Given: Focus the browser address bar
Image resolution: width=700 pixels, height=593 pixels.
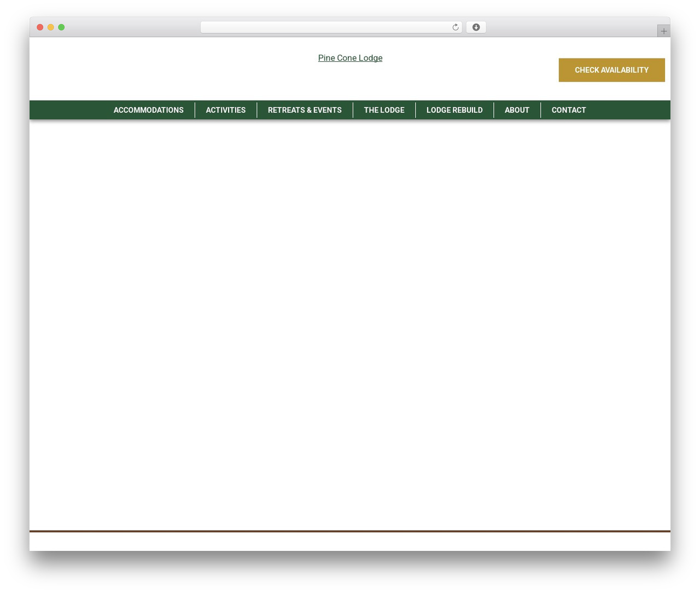Looking at the screenshot, I should coord(331,27).
